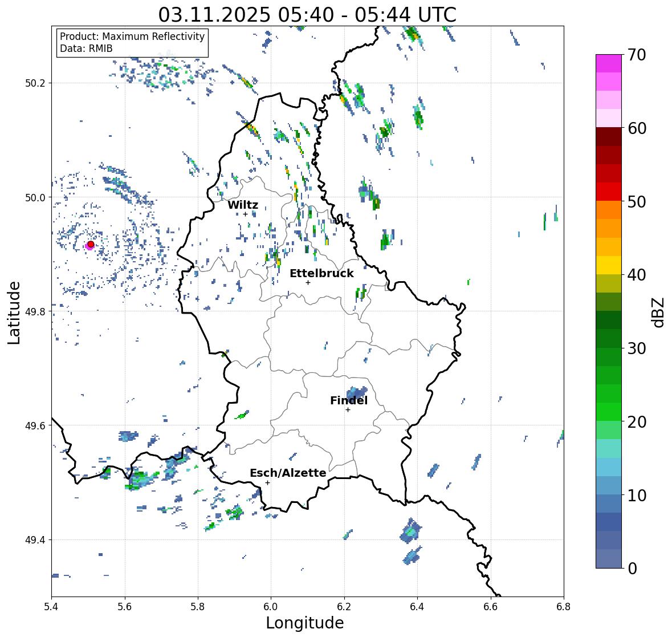Click the 50.0 latitude tick label
This screenshot has height=637, width=672.
[x=35, y=198]
